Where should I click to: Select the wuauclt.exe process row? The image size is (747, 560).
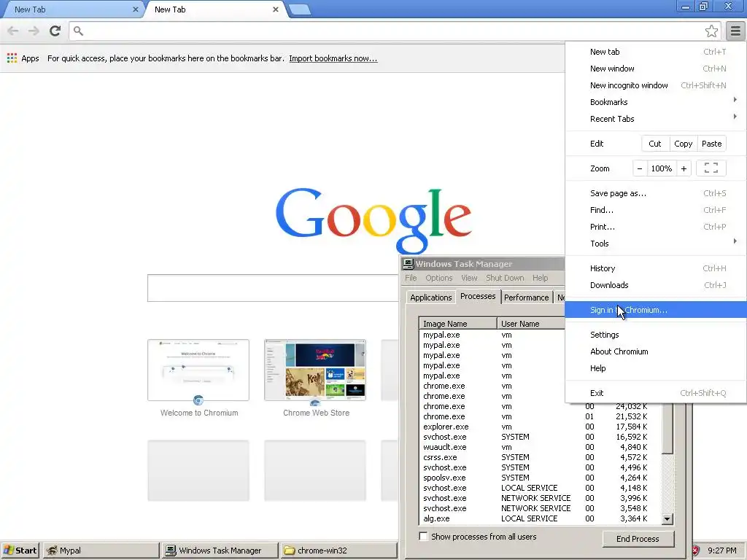[541, 447]
